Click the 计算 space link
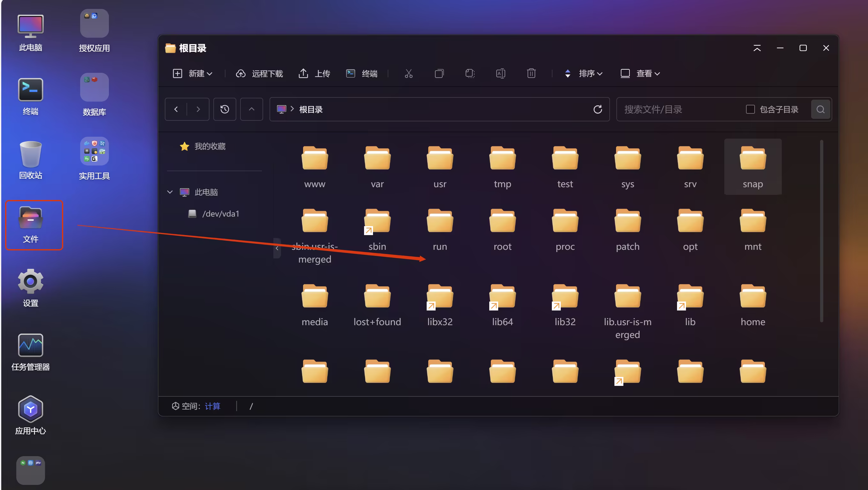 pos(212,406)
